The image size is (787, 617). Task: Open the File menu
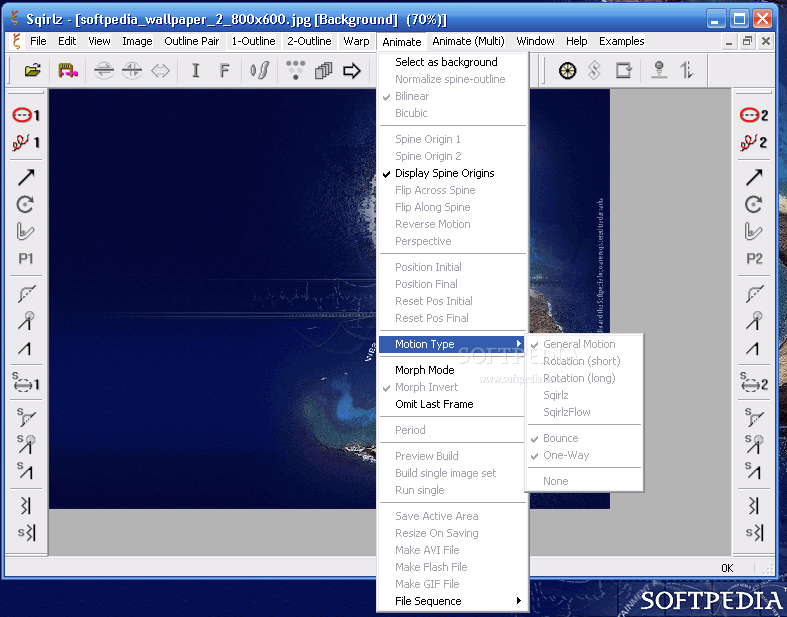tap(38, 41)
